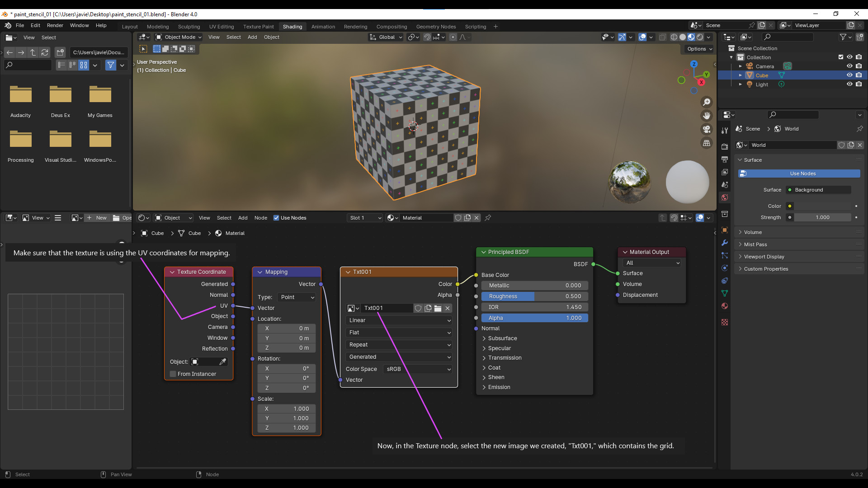This screenshot has height=488, width=868.
Task: Open the node editor Add menu
Action: [x=243, y=218]
